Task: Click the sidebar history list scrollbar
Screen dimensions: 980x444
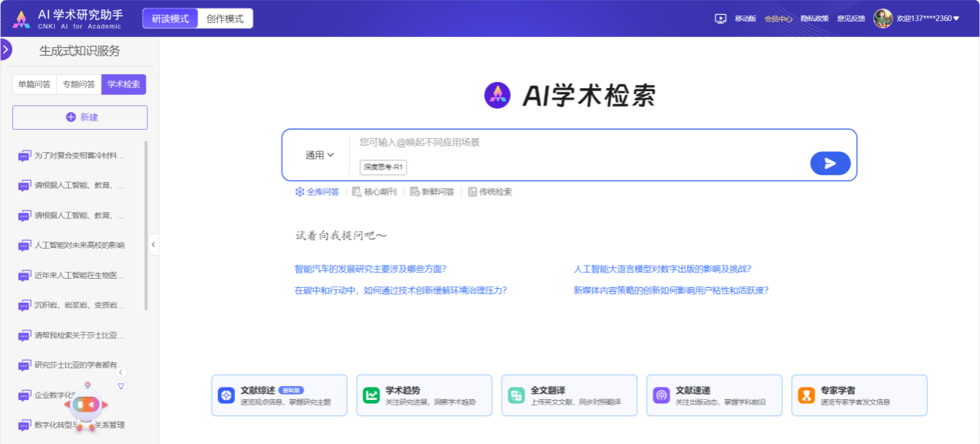Action: pyautogui.click(x=146, y=224)
